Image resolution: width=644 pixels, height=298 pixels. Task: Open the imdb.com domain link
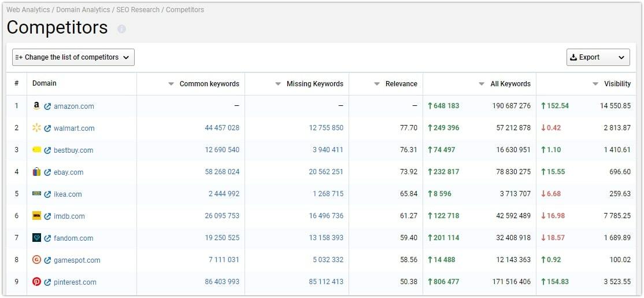pos(69,216)
